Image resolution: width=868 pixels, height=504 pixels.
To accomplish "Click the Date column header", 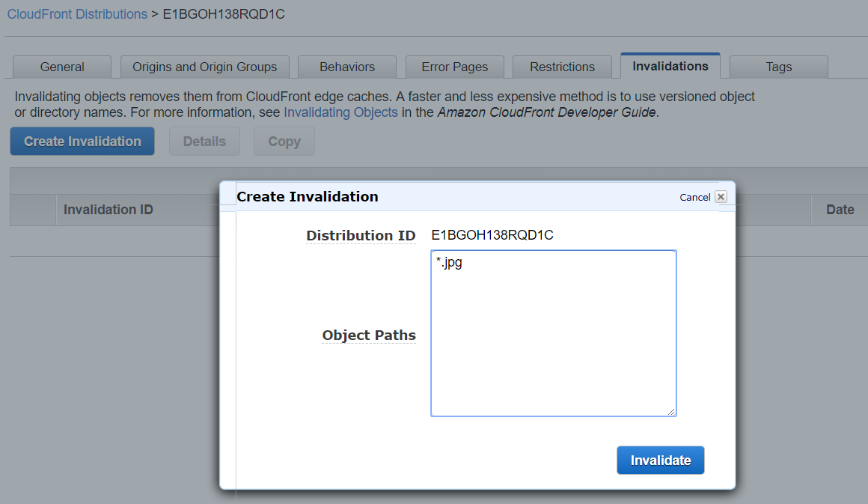I will [x=840, y=210].
